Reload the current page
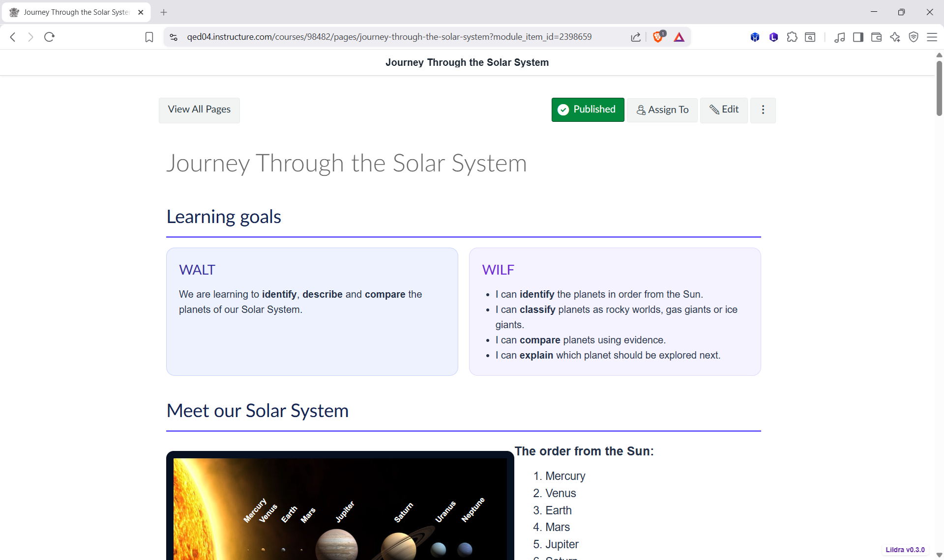944x560 pixels. coord(49,37)
